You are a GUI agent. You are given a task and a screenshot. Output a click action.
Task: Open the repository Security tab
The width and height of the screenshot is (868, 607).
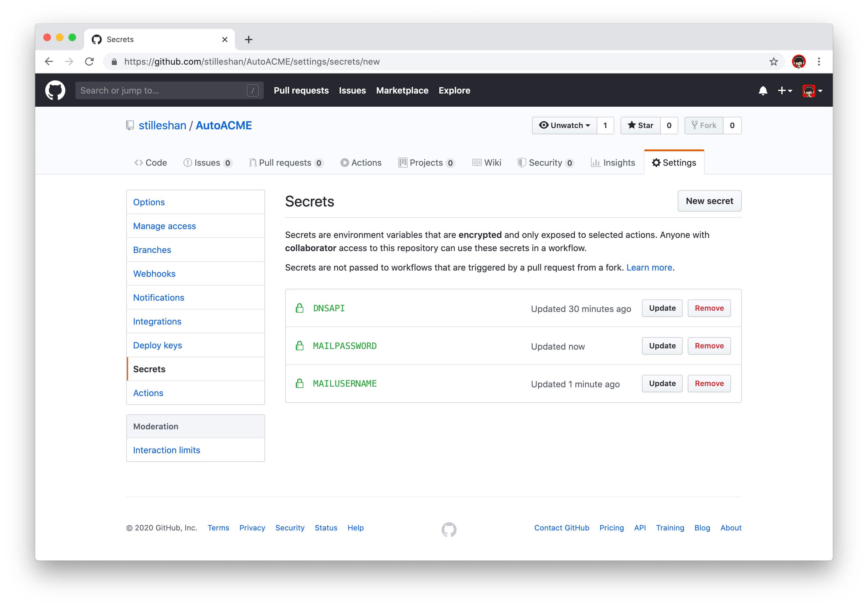pos(546,163)
